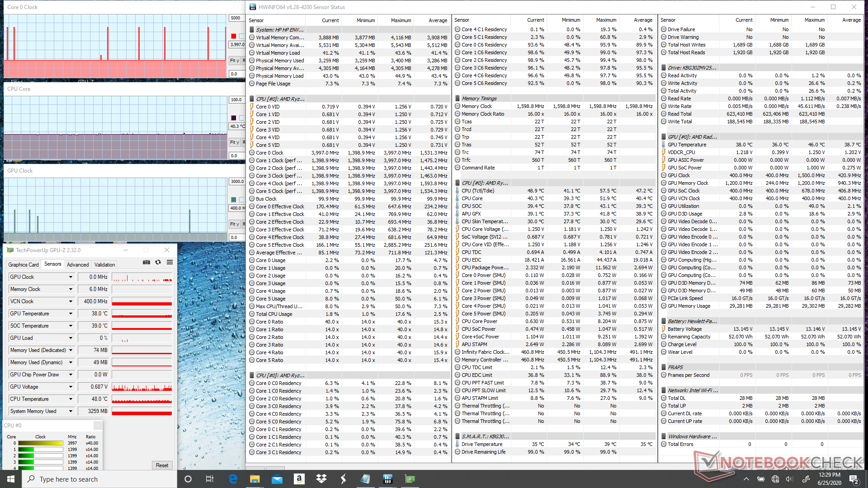Expand the GPU Voltage sensor dropdown

(x=71, y=387)
